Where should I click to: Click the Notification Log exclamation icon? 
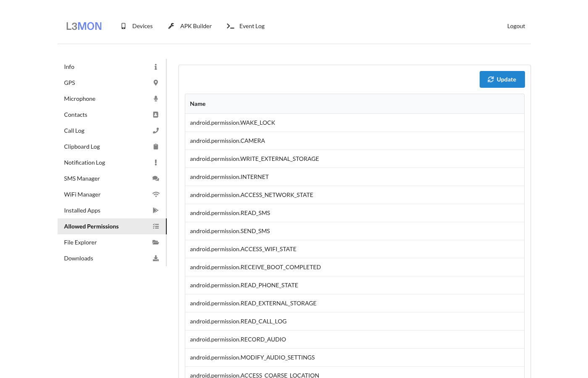tap(156, 163)
